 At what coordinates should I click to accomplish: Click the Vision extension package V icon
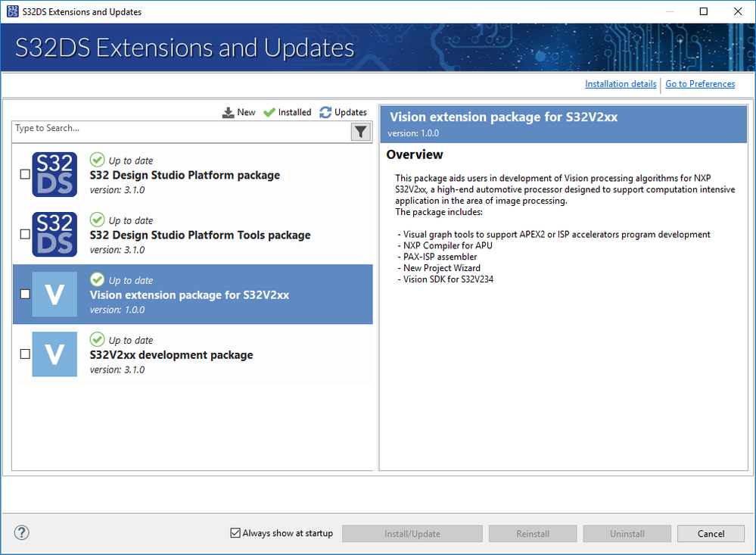click(x=54, y=295)
